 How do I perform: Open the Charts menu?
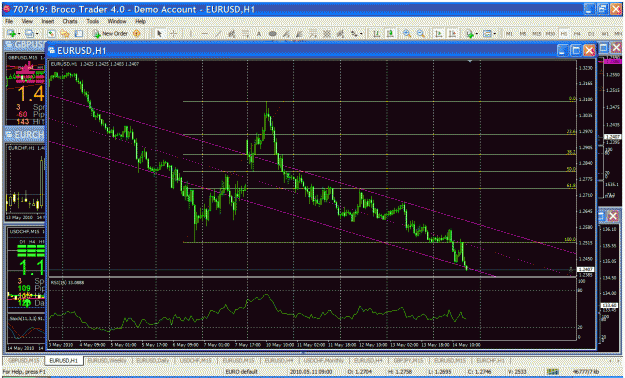coord(70,21)
